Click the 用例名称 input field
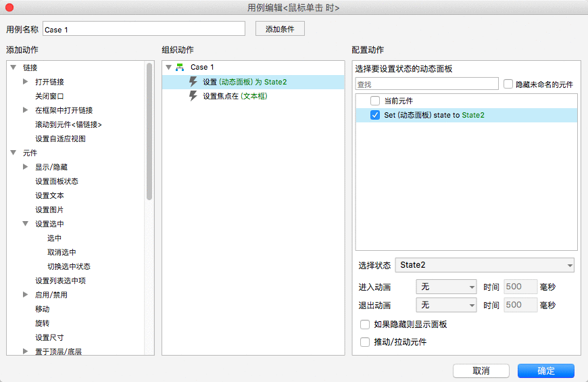Image resolution: width=588 pixels, height=382 pixels. click(144, 29)
